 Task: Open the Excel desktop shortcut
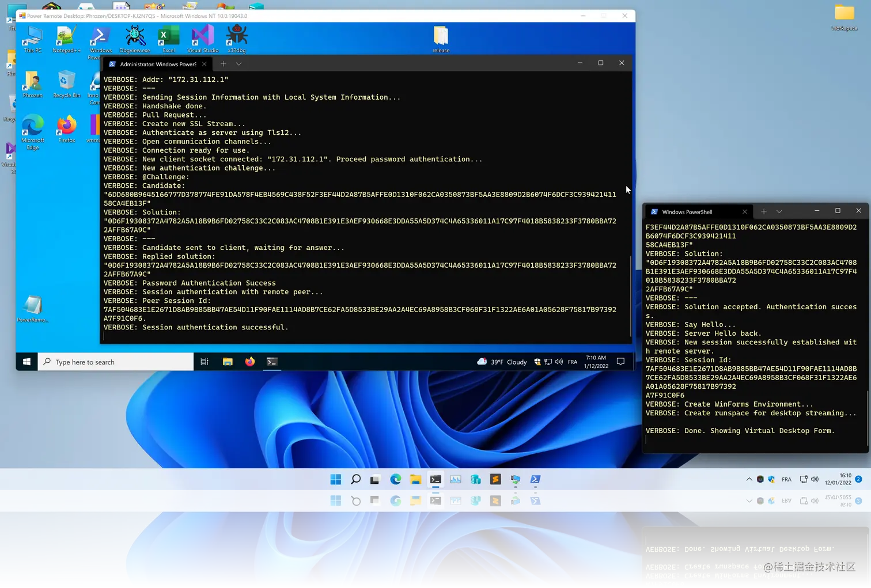coord(169,39)
